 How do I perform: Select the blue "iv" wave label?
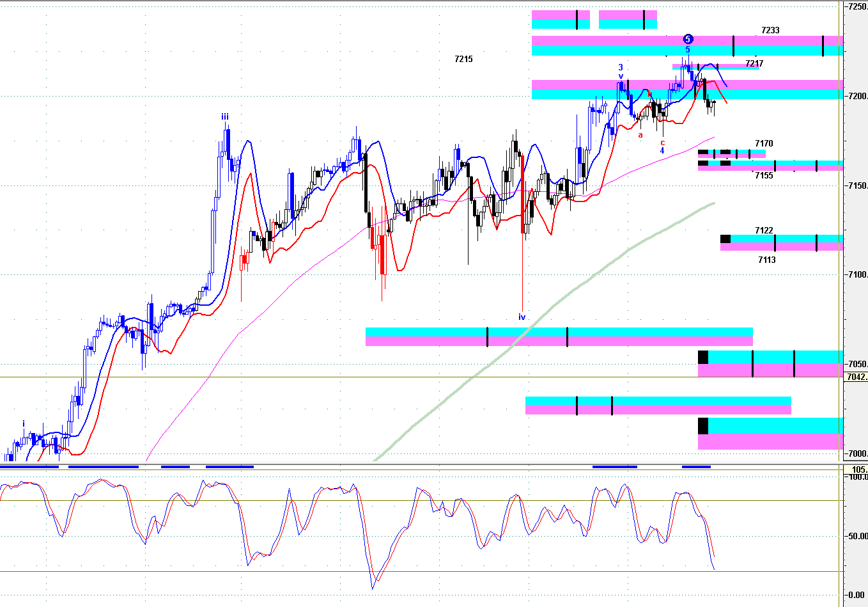point(522,317)
